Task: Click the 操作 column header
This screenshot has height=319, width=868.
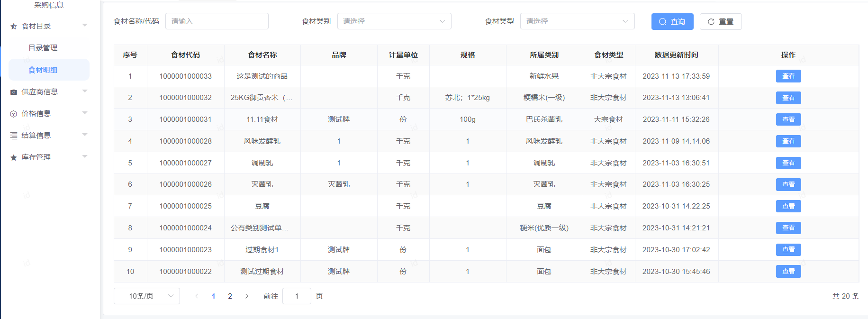Action: click(x=788, y=55)
